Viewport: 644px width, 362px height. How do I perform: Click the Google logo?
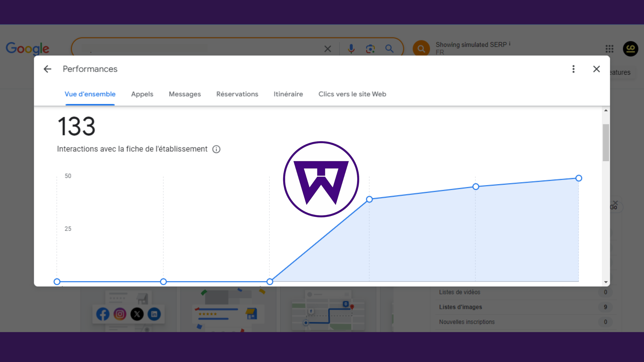pyautogui.click(x=28, y=49)
